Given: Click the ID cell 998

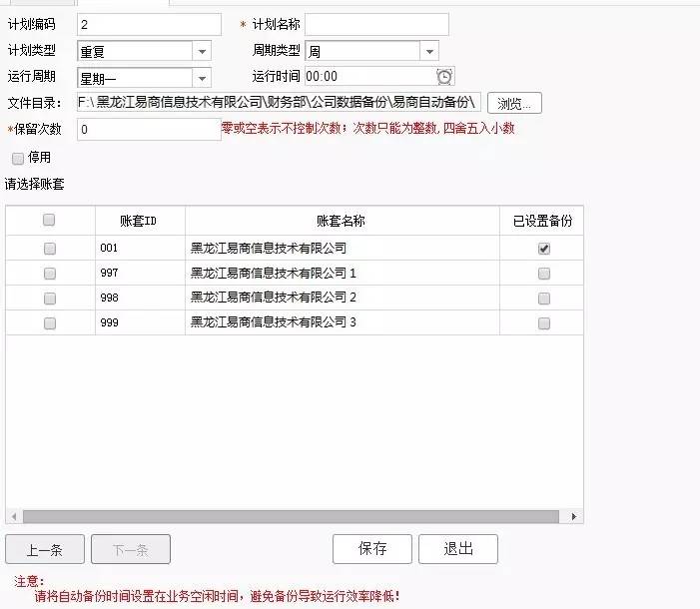Looking at the screenshot, I should (x=140, y=298).
